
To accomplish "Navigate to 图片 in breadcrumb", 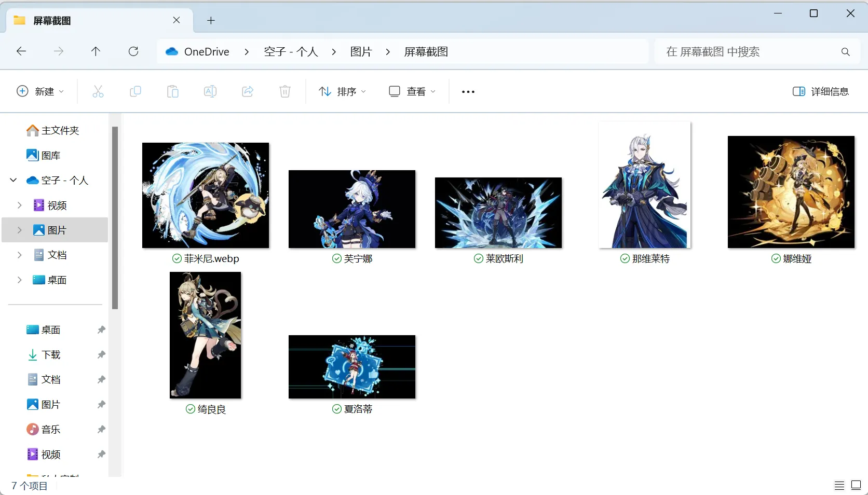I will pyautogui.click(x=361, y=52).
